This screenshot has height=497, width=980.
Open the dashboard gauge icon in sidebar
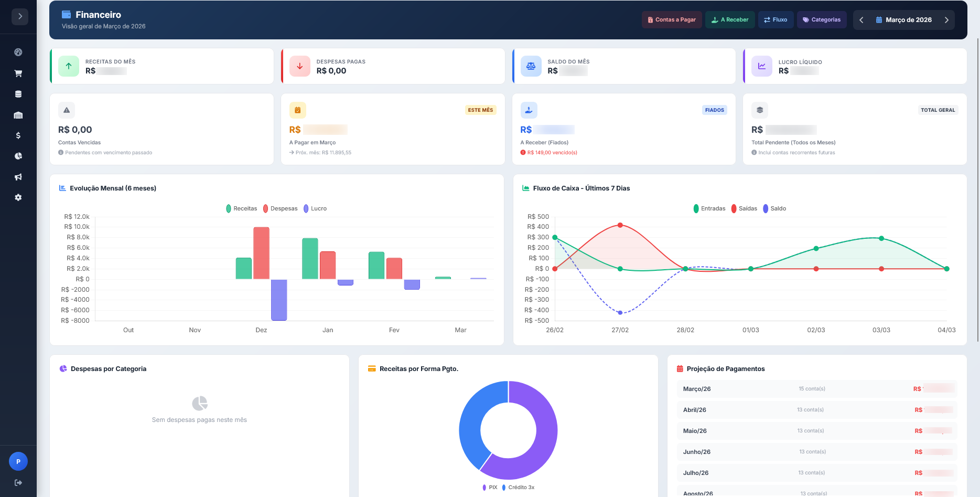tap(18, 52)
